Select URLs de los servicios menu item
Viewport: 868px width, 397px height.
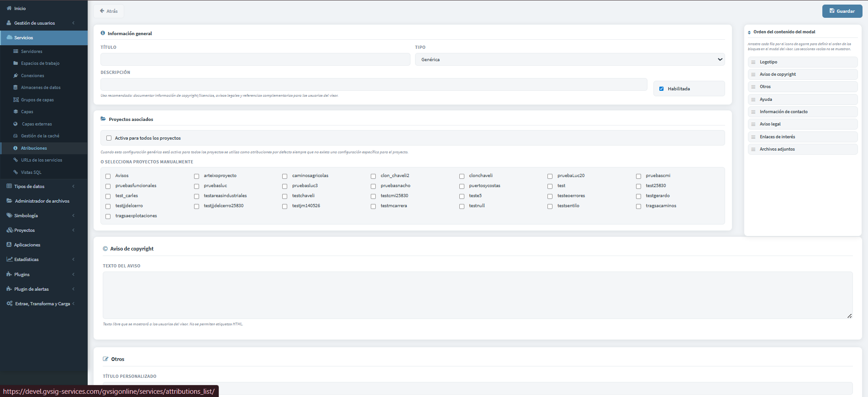point(42,160)
